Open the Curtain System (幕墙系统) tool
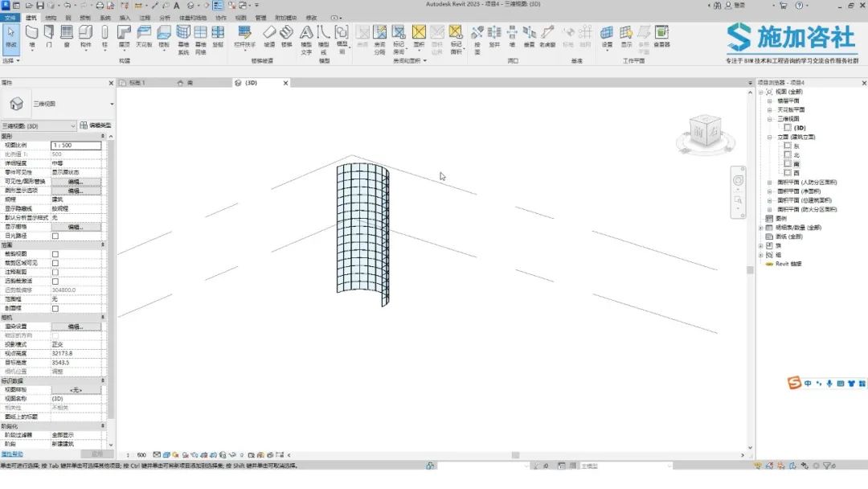 (183, 40)
